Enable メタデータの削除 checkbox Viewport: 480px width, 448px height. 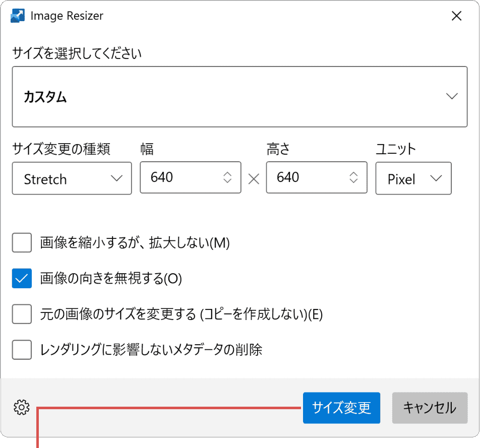[22, 349]
